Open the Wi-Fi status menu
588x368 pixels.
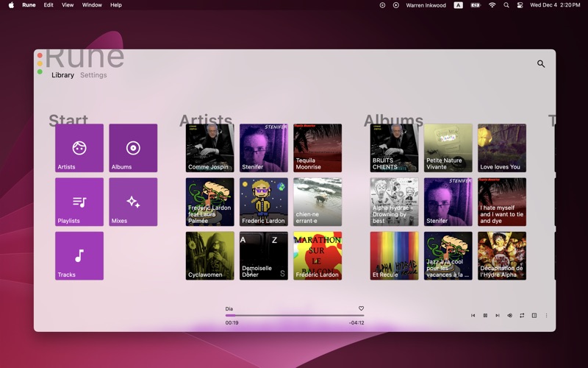[x=492, y=5]
